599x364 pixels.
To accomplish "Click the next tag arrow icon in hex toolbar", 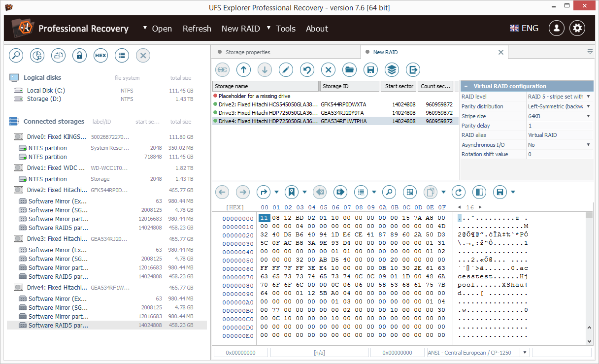I will click(340, 192).
